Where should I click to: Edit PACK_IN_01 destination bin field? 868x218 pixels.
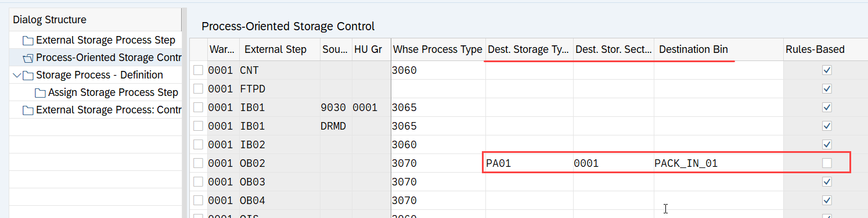(x=719, y=163)
